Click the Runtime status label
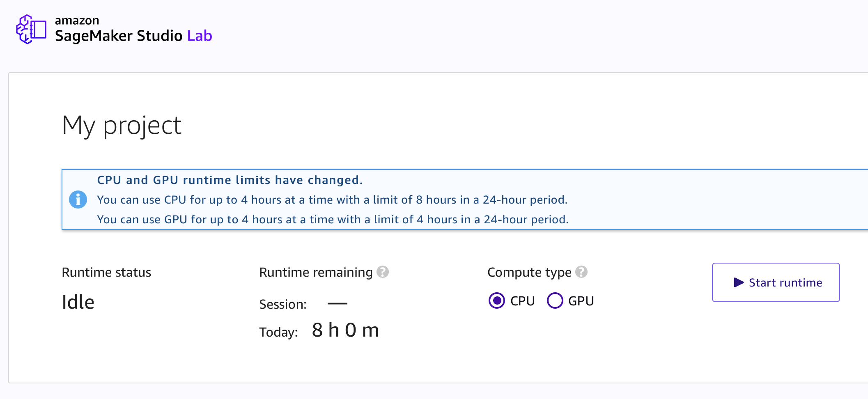This screenshot has width=868, height=399. (106, 272)
